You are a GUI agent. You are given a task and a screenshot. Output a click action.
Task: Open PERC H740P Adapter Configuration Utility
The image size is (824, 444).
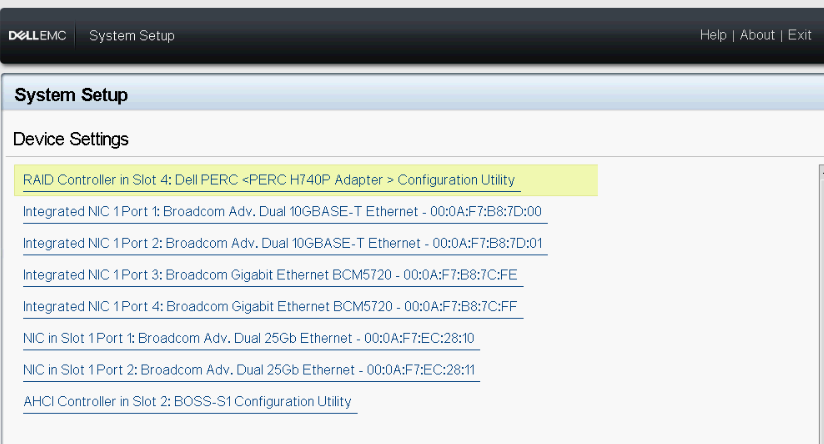[x=269, y=180]
